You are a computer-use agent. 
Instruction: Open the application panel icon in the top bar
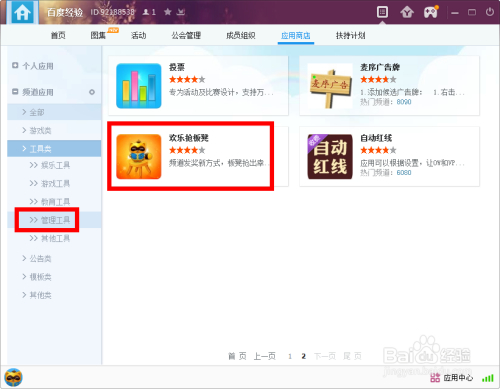point(382,12)
